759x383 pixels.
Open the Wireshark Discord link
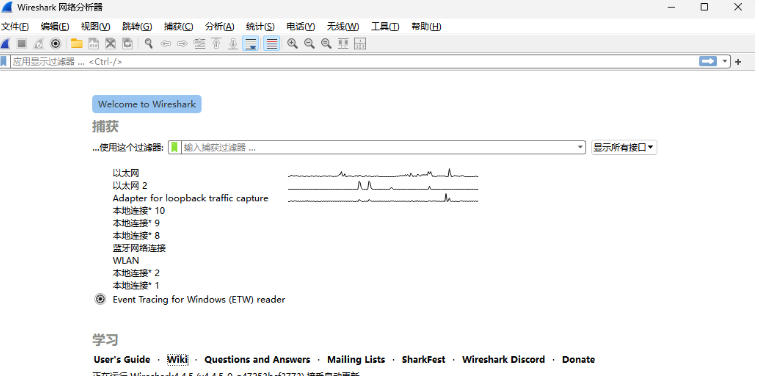pos(503,360)
